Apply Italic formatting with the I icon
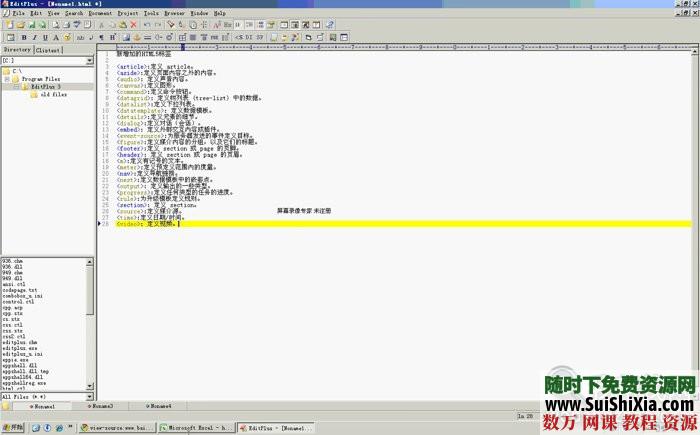This screenshot has height=435, width=700. pyautogui.click(x=34, y=38)
